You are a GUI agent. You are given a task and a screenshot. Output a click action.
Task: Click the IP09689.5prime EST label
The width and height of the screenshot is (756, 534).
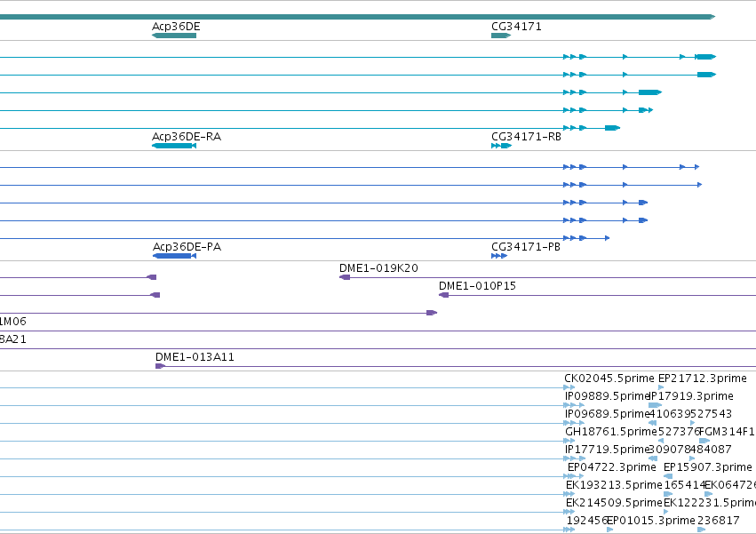pos(608,414)
